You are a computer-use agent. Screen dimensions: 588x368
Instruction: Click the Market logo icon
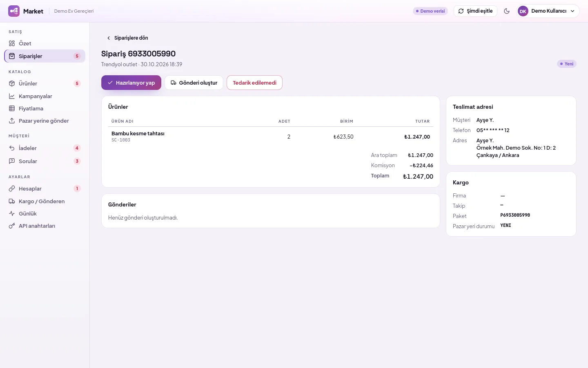(14, 11)
